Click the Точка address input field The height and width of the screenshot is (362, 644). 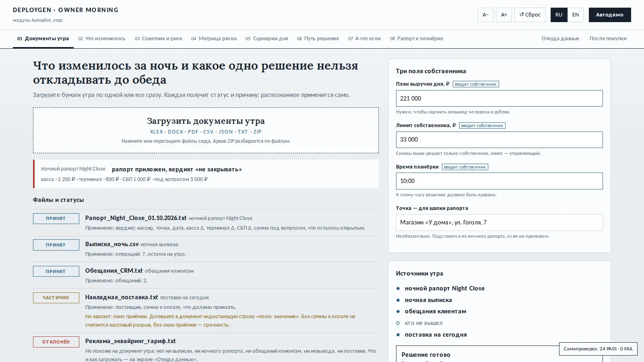point(499,222)
